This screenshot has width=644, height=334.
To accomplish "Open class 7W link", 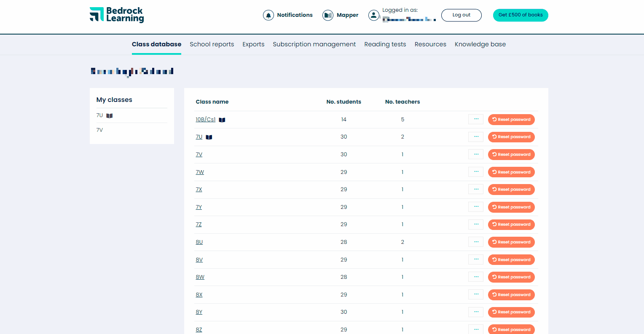I will click(200, 172).
